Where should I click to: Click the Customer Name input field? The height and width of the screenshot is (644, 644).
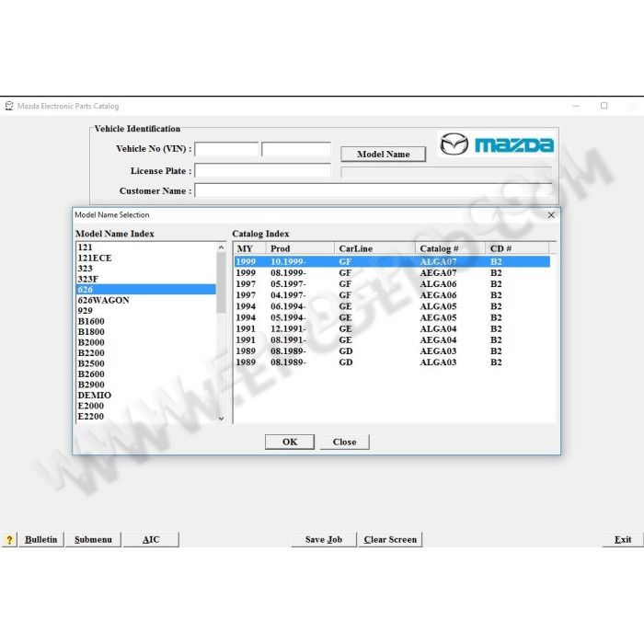click(374, 190)
